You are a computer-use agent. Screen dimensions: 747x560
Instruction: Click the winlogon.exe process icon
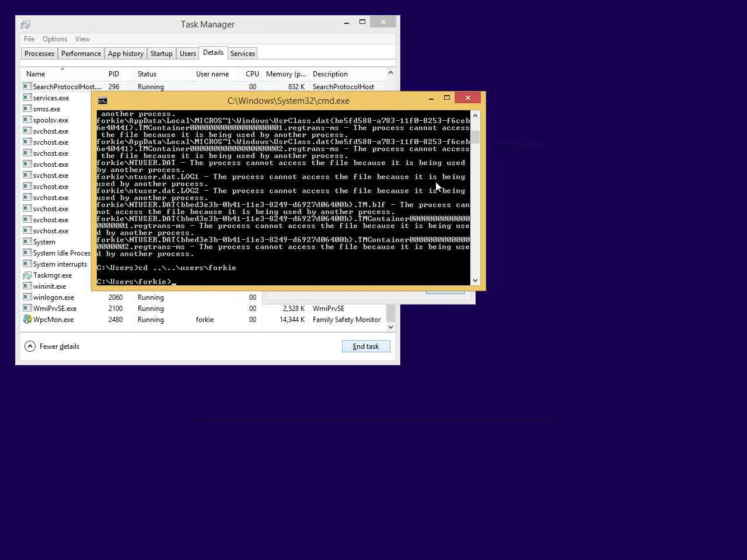pyautogui.click(x=27, y=297)
